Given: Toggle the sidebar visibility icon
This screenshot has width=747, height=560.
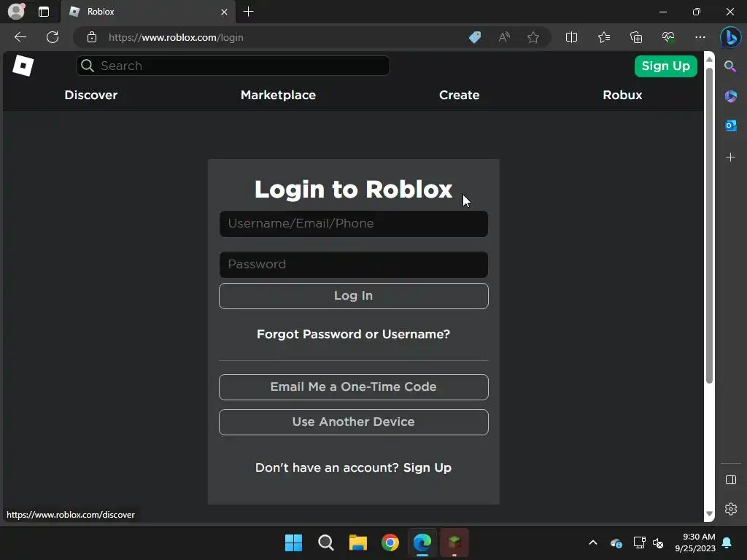Looking at the screenshot, I should pos(731,480).
